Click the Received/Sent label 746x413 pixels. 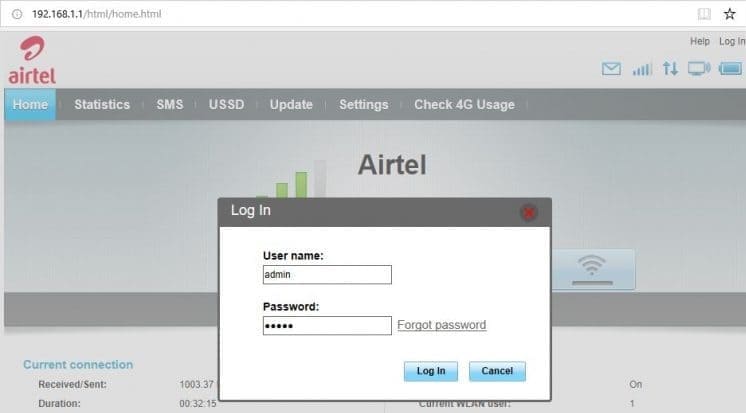coord(72,384)
